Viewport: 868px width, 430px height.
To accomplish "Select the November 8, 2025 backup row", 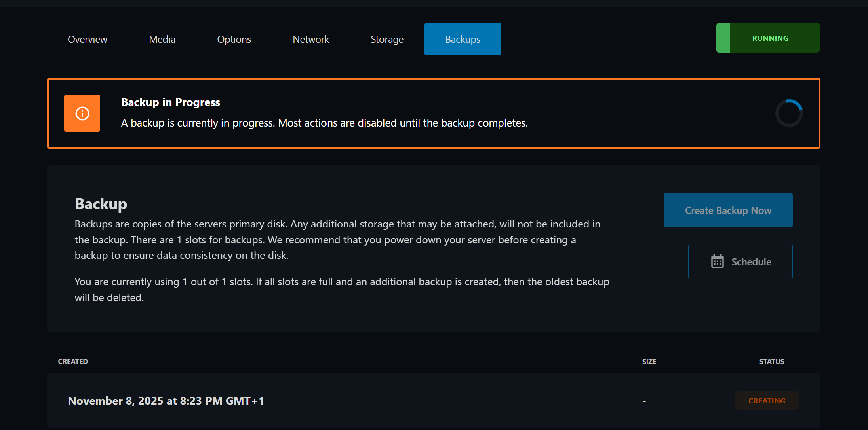I will click(x=166, y=401).
